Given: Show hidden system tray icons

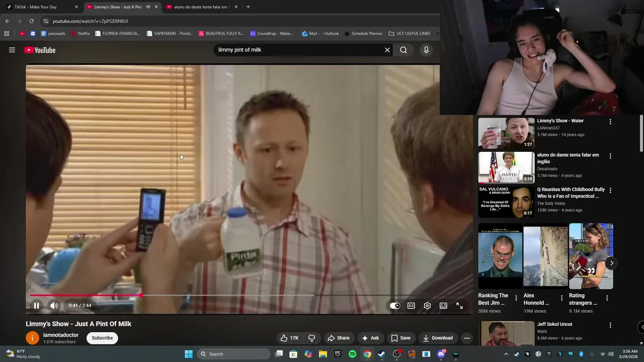Looking at the screenshot, I should coord(506,354).
